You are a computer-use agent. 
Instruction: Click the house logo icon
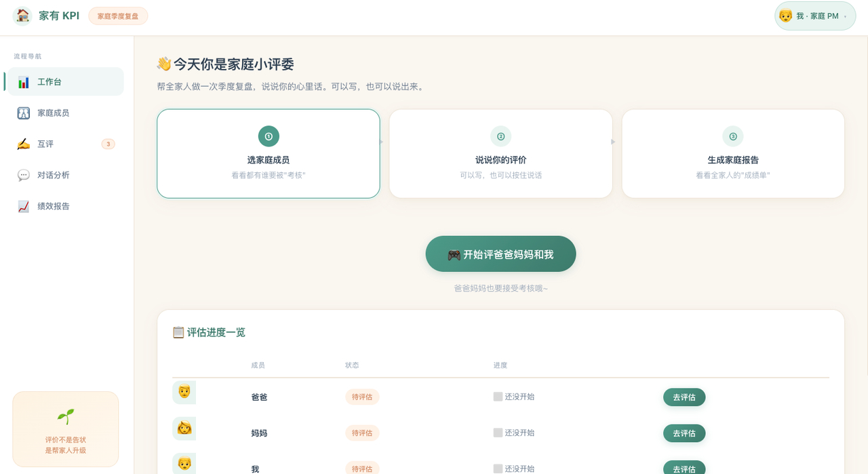pyautogui.click(x=22, y=16)
